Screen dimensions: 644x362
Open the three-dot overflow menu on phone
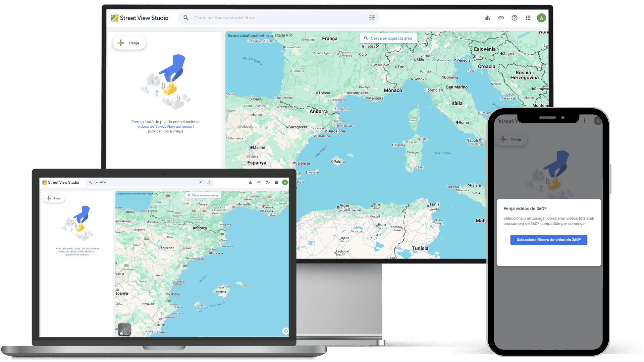point(585,121)
